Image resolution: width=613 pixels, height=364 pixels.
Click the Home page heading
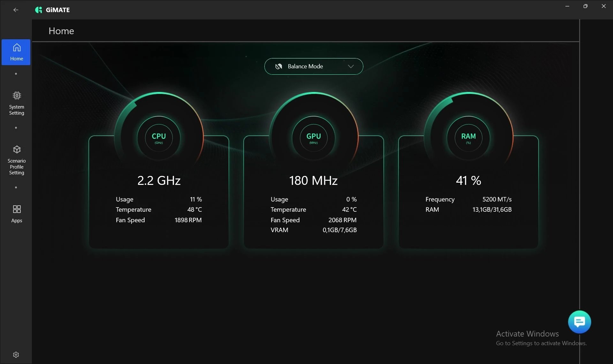click(x=61, y=31)
